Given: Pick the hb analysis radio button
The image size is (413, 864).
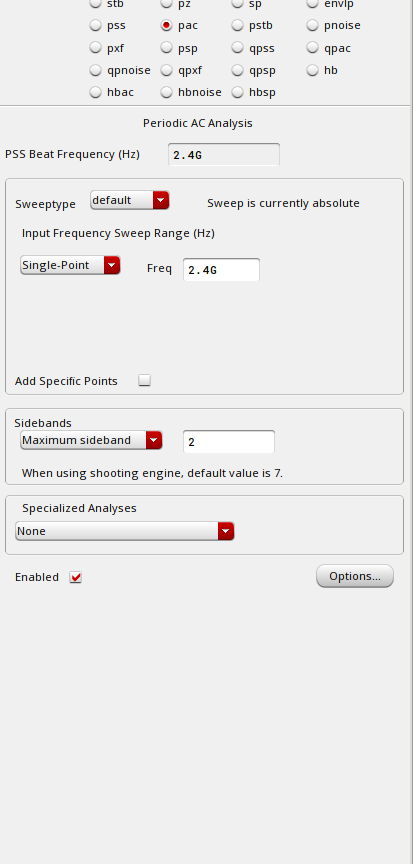Looking at the screenshot, I should [x=313, y=70].
